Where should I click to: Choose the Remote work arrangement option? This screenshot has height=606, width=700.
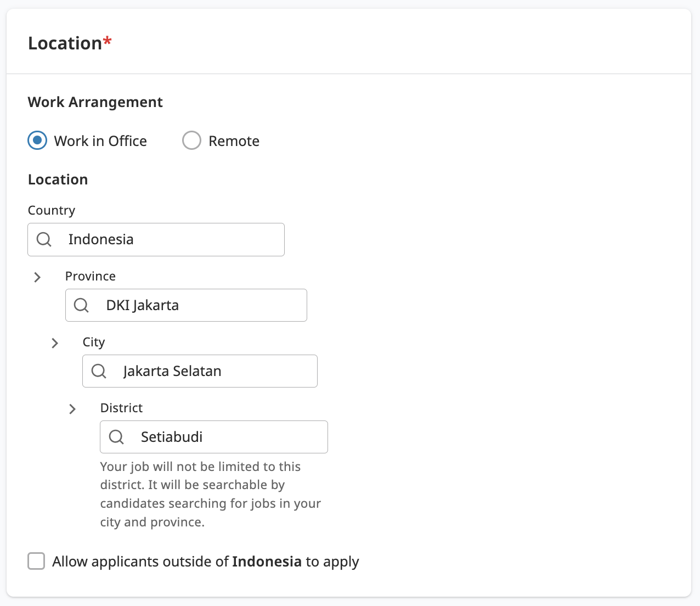pyautogui.click(x=191, y=141)
